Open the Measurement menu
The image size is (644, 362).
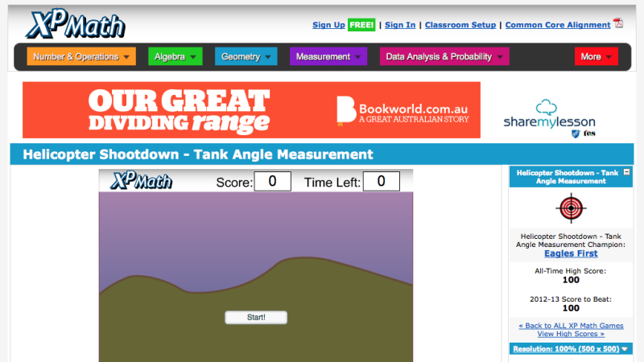tap(328, 57)
